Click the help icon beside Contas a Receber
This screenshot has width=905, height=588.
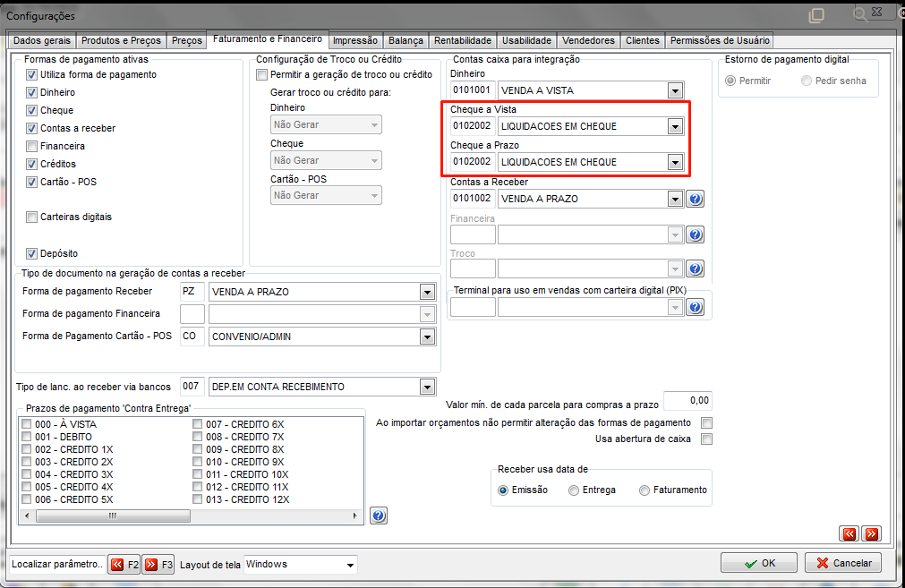click(695, 199)
